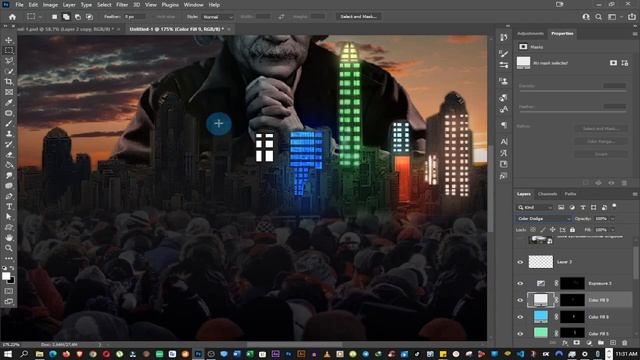
Task: Open the Window menu
Action: 193,5
